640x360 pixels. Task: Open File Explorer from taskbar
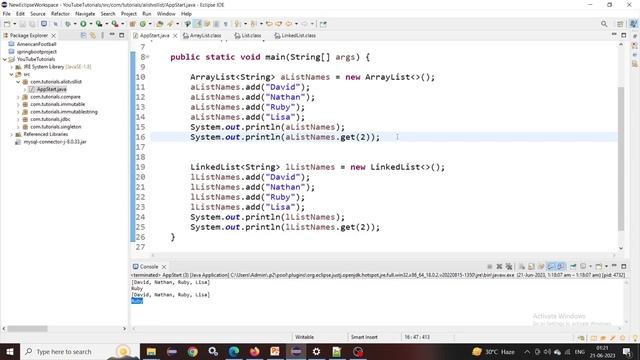tap(151, 351)
